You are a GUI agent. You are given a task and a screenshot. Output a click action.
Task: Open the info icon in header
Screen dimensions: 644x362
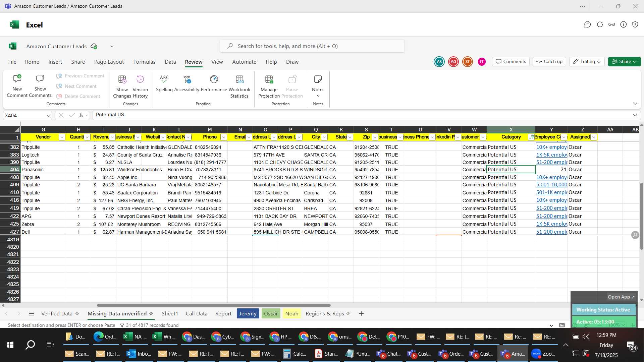[624, 24]
